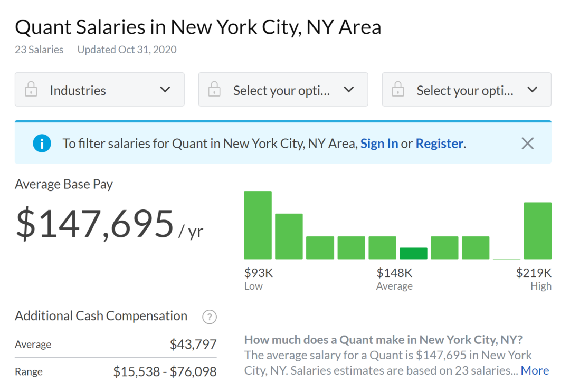
Task: Select the dark green average salary bar
Action: point(413,253)
